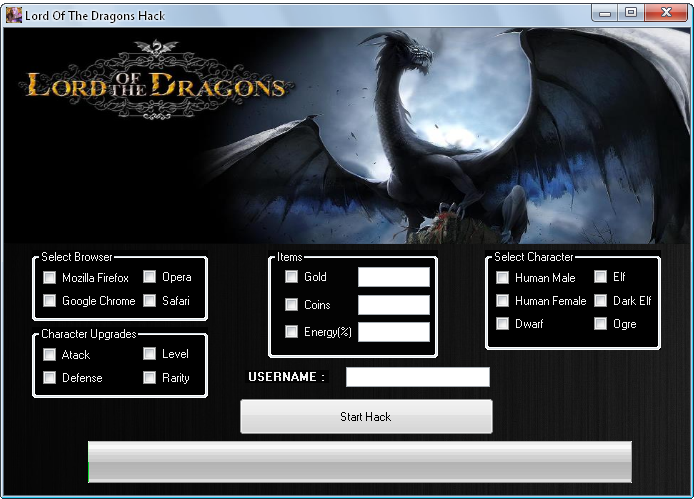Image resolution: width=694 pixels, height=499 pixels.
Task: Click the 'USERNAME :' label
Action: tap(286, 377)
